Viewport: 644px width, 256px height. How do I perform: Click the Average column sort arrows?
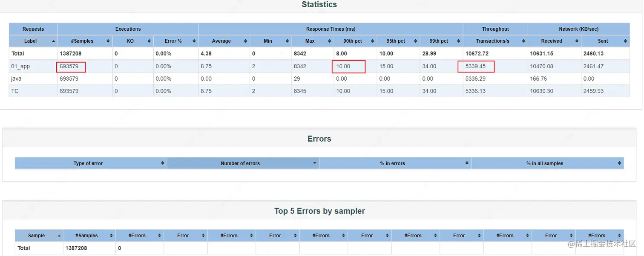coord(246,41)
